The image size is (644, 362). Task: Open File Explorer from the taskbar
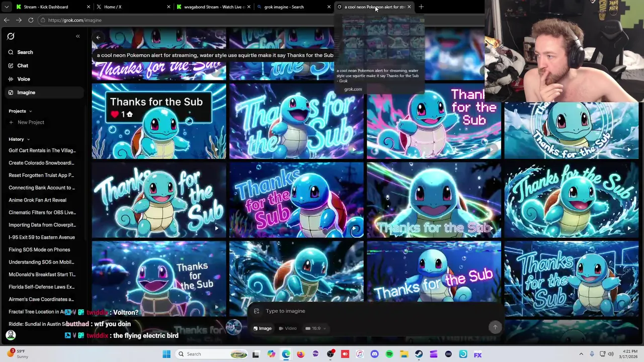pyautogui.click(x=404, y=354)
